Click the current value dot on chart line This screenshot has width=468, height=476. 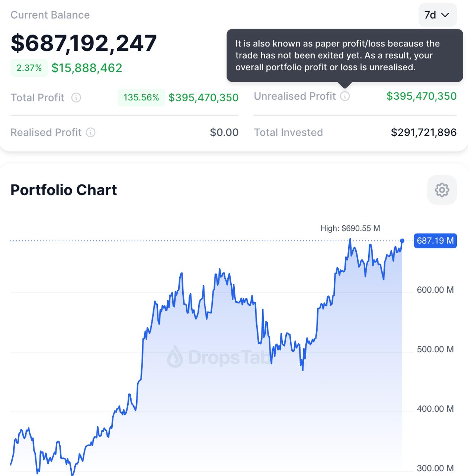click(402, 241)
